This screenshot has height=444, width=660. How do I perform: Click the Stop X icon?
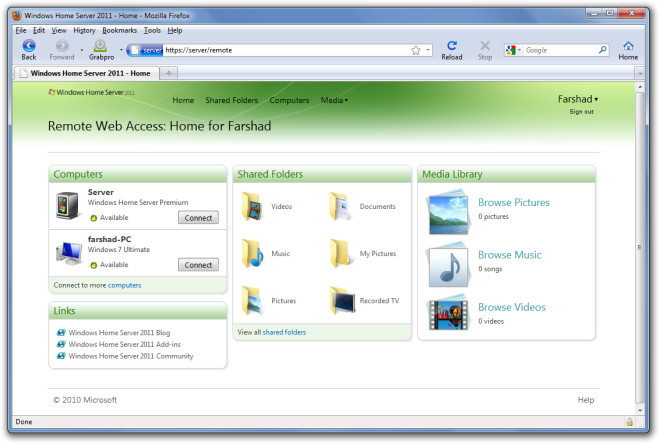[x=485, y=45]
